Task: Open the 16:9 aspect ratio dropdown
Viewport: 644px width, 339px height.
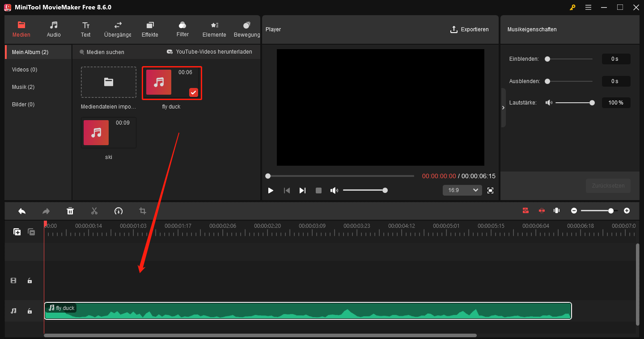Action: click(462, 190)
